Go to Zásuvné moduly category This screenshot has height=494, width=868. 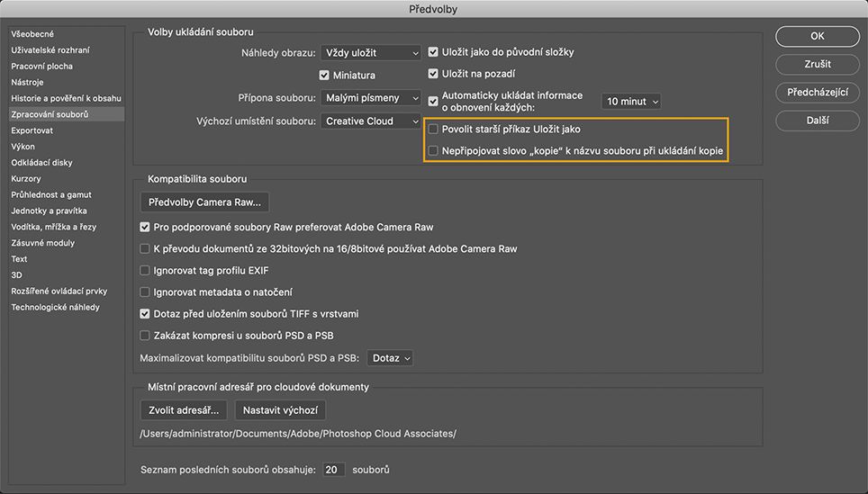tap(42, 243)
